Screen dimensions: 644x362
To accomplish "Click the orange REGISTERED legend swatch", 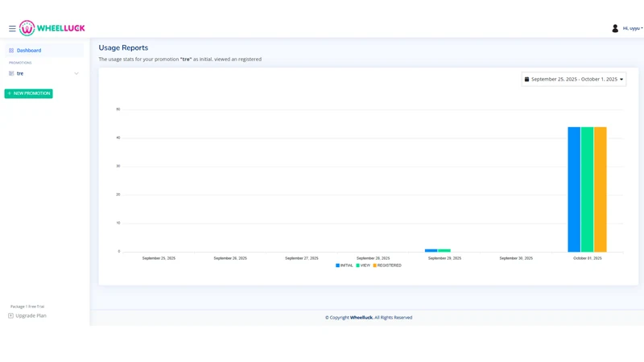I will (374, 265).
